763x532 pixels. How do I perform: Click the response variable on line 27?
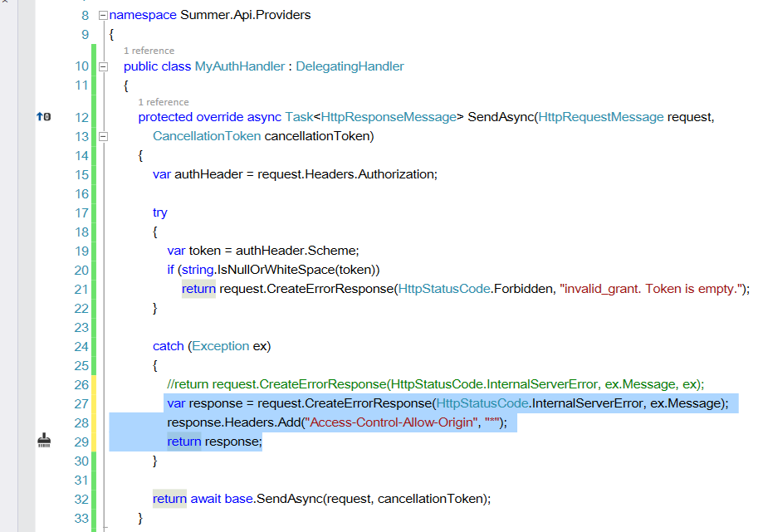click(215, 403)
